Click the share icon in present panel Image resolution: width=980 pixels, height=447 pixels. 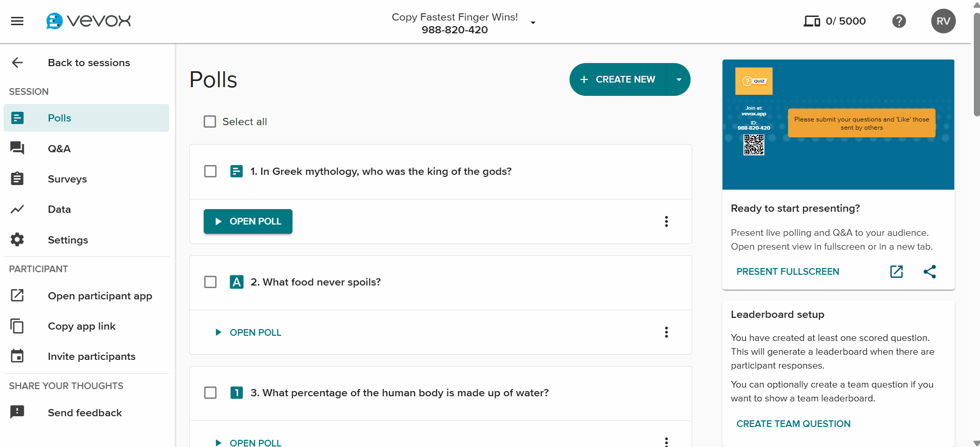coord(930,271)
